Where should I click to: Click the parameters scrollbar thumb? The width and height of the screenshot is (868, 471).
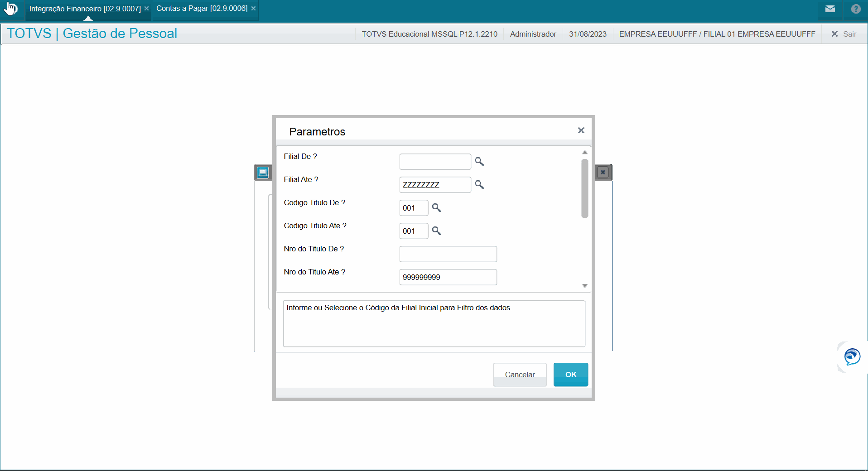[585, 188]
